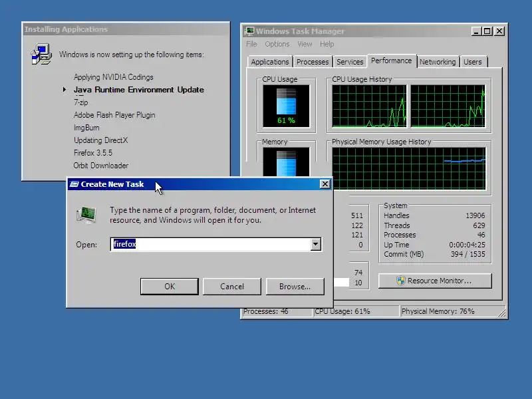The image size is (532, 399).
Task: Click 'Firefox 3.5.5' install item
Action: (92, 153)
